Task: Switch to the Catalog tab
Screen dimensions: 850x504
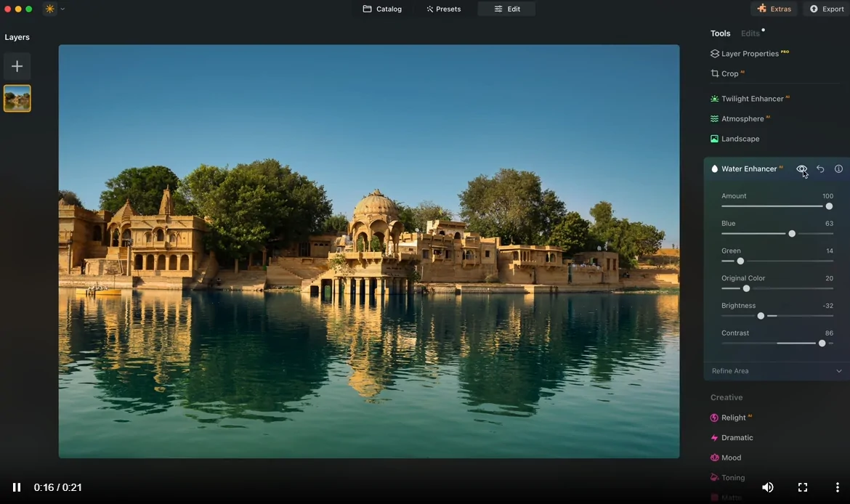Action: click(382, 9)
